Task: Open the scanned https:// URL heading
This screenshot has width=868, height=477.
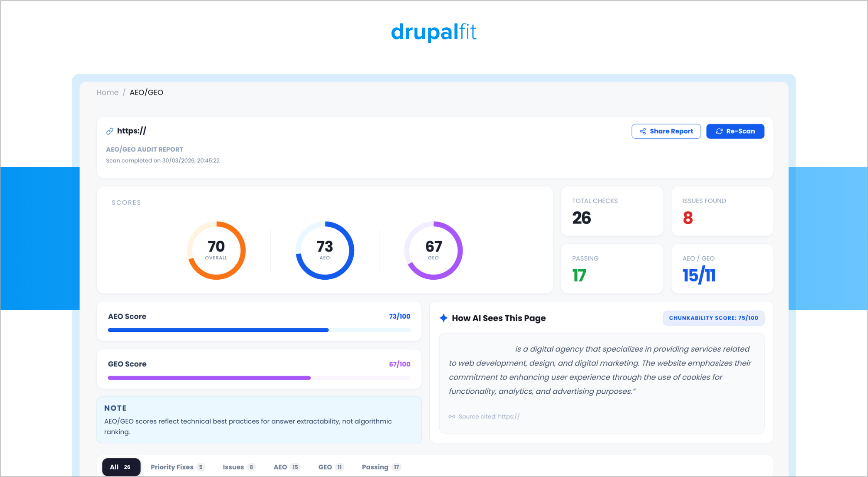Action: point(132,131)
